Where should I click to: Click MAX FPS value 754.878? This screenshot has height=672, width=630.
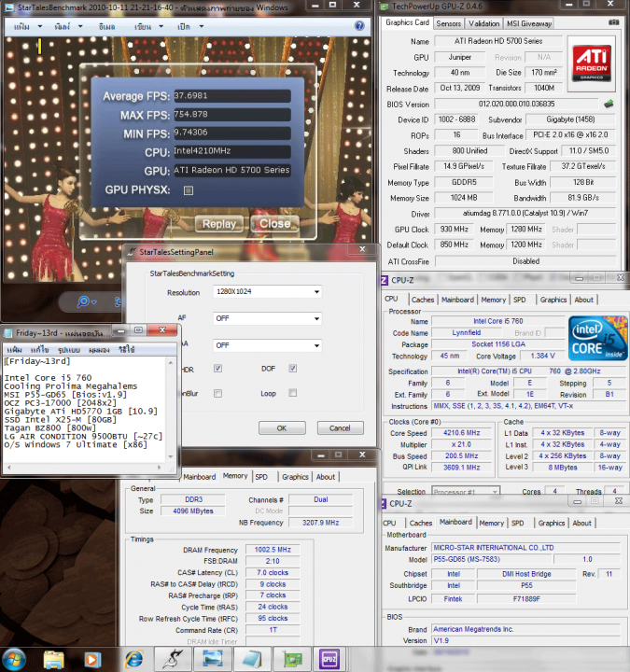pyautogui.click(x=231, y=115)
